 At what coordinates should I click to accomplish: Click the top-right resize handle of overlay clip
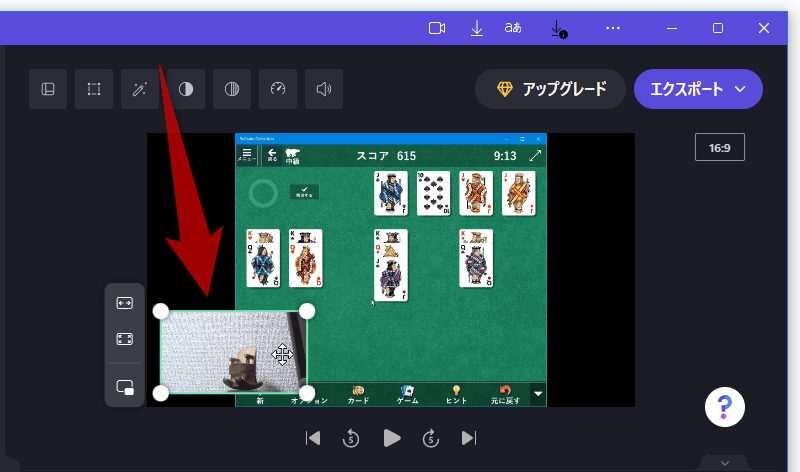point(307,311)
